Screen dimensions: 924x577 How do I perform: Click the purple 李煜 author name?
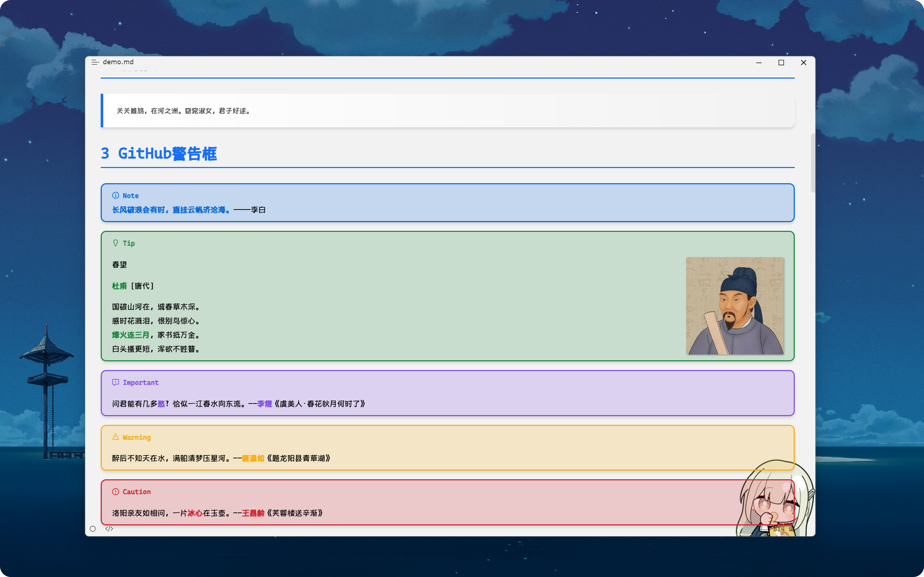tap(264, 404)
